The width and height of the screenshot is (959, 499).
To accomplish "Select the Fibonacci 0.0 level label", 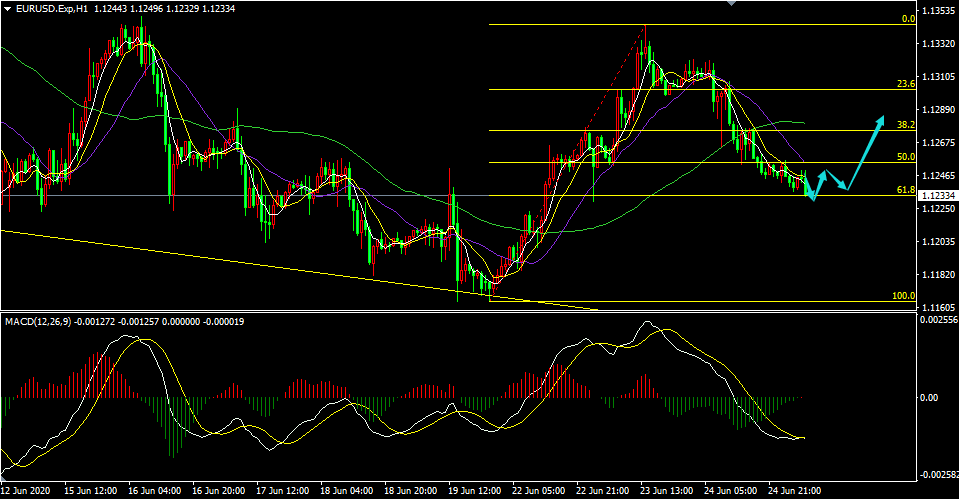I will click(908, 19).
